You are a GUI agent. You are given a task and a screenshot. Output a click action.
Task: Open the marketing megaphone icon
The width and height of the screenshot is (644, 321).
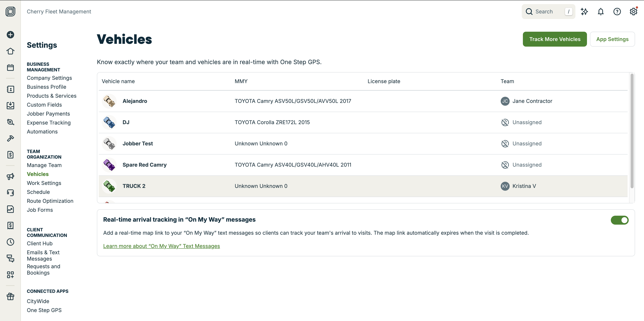[x=10, y=177]
